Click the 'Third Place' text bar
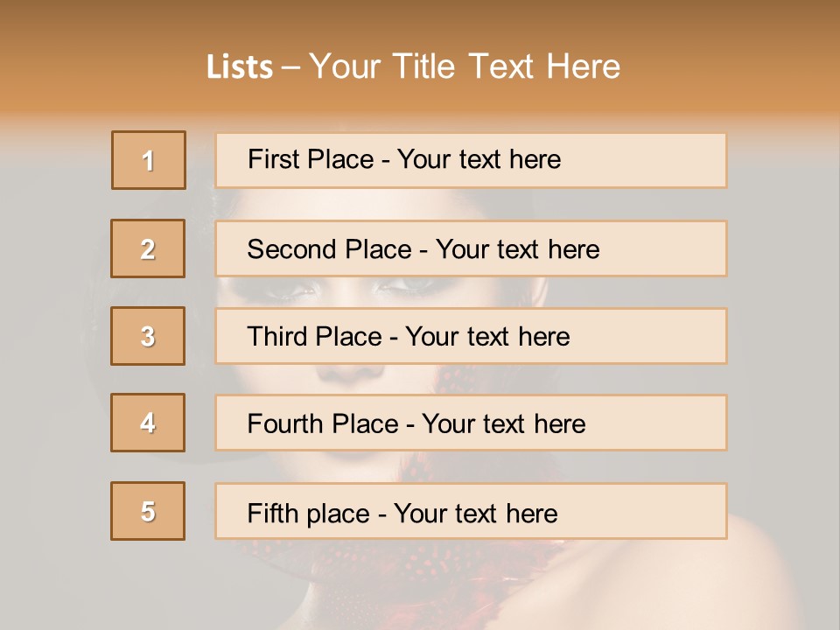This screenshot has height=630, width=840. 471,336
